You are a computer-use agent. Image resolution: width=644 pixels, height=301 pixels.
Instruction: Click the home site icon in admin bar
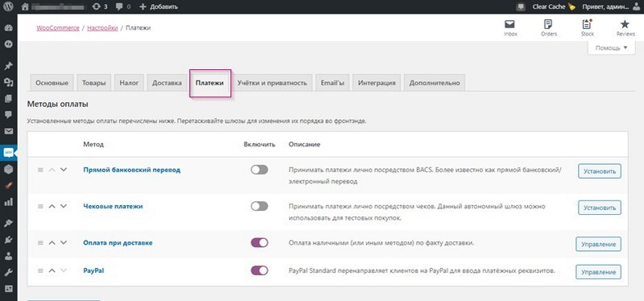click(25, 6)
